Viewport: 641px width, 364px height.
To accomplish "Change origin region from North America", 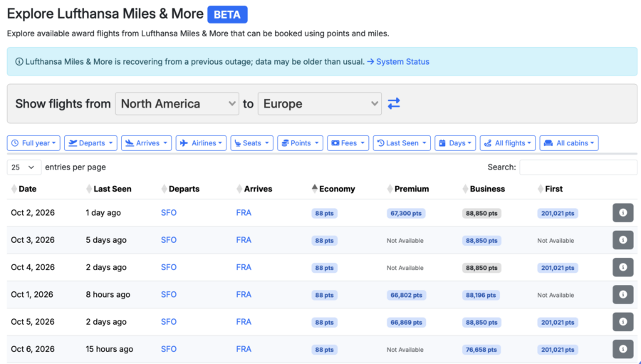I will coord(177,103).
